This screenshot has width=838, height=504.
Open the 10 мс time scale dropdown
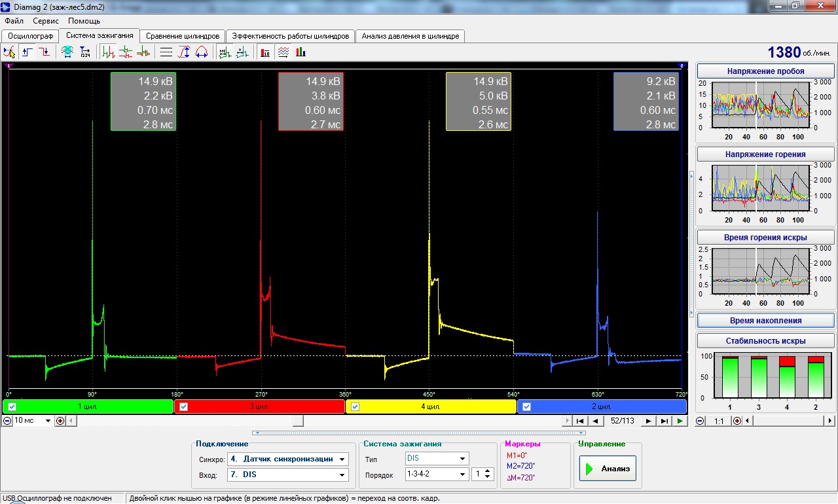point(48,421)
